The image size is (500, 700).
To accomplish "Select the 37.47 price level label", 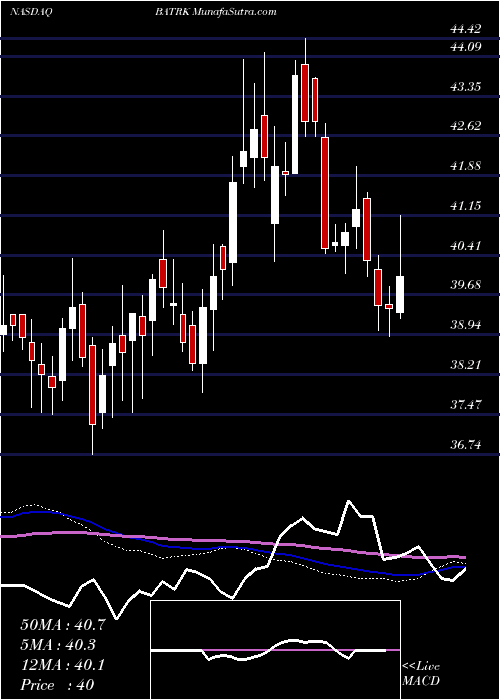I will (x=466, y=405).
